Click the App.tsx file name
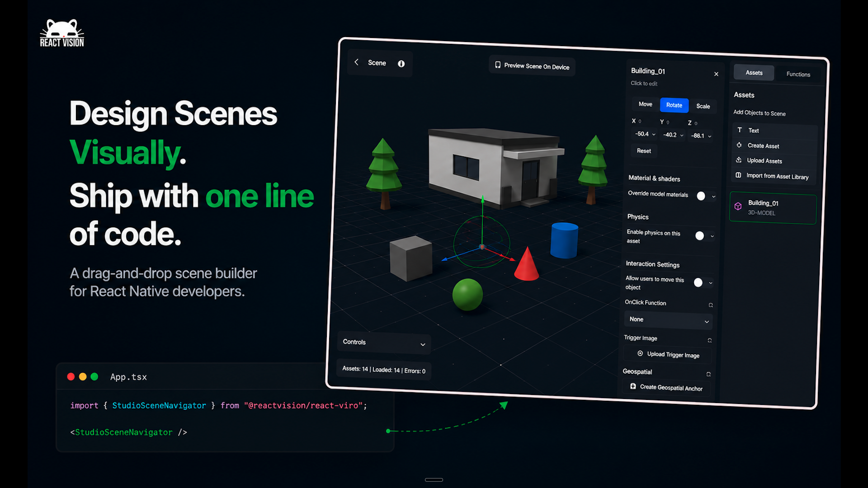 click(x=128, y=377)
